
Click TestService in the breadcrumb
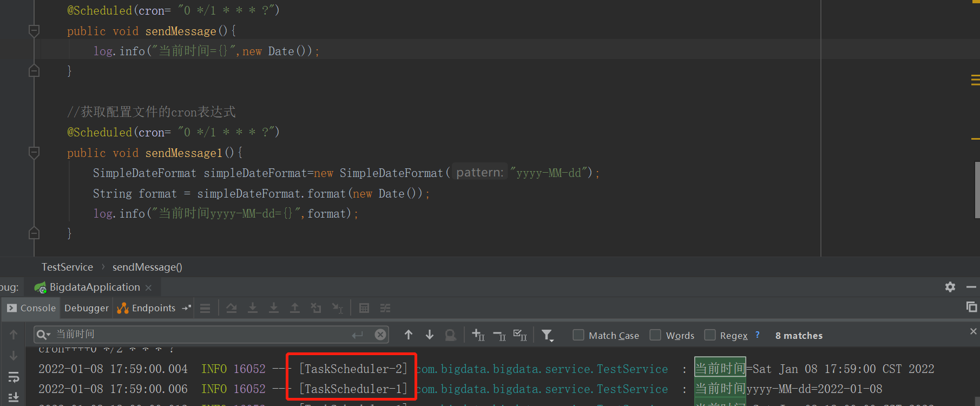point(68,267)
